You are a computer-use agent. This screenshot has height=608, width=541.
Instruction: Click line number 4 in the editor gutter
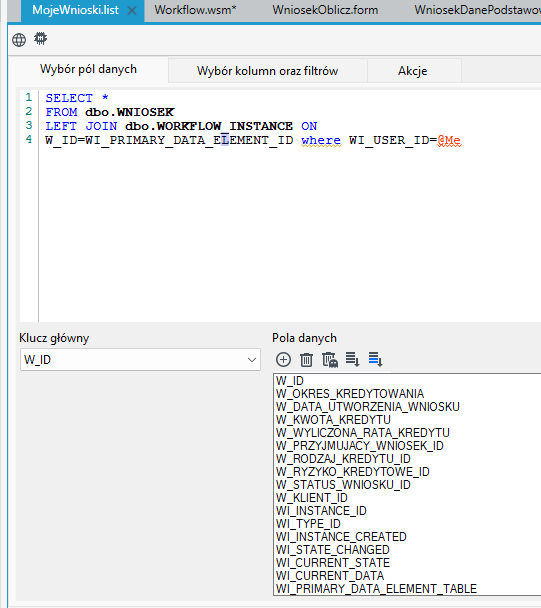click(29, 139)
